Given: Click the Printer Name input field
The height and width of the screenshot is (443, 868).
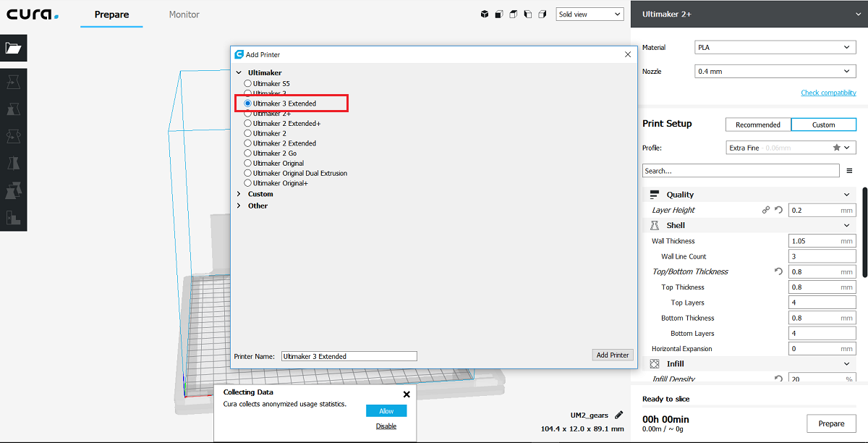Looking at the screenshot, I should (x=349, y=356).
